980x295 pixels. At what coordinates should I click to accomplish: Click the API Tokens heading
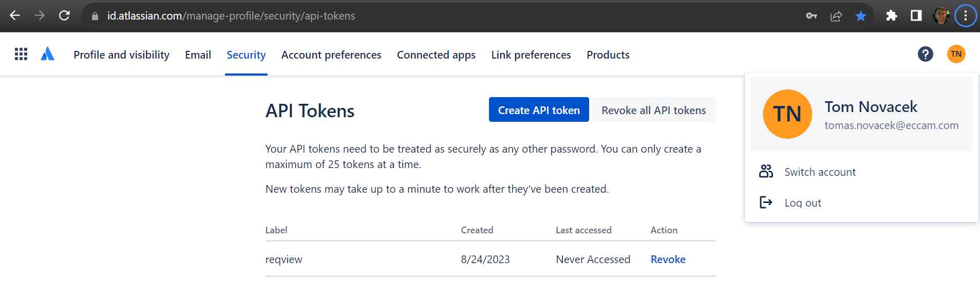(x=310, y=111)
